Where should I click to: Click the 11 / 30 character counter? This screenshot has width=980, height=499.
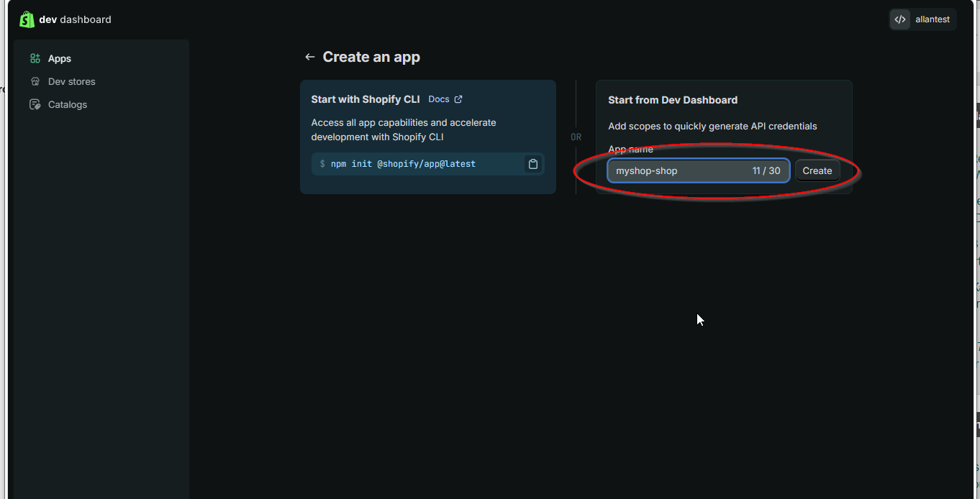(x=766, y=170)
